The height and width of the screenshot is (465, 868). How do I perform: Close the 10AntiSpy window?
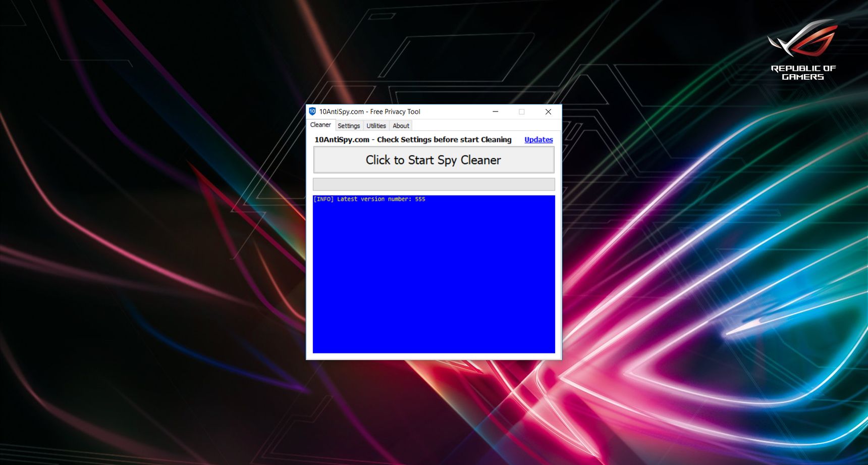548,112
